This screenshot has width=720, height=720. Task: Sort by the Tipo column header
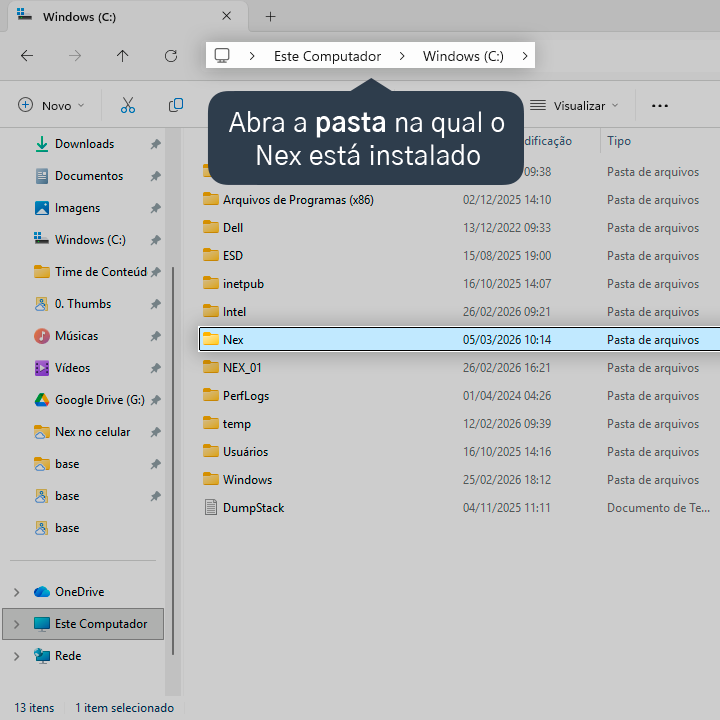click(x=619, y=141)
